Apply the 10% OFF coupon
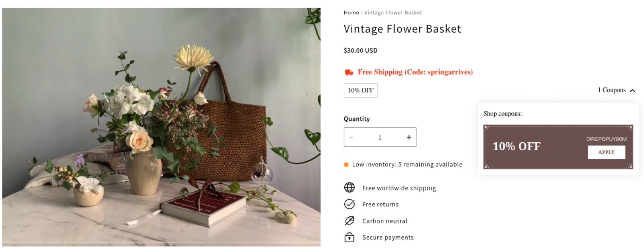 tap(606, 152)
